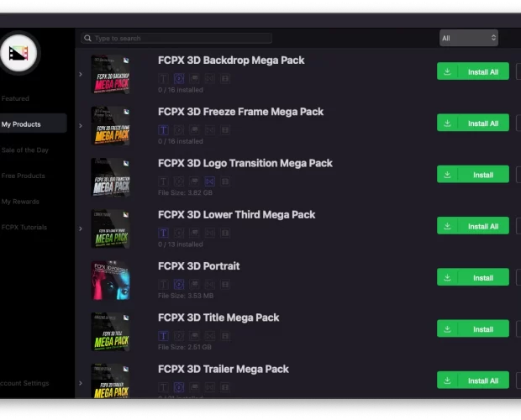Click the title 'FCPX 3D Portrait'
The width and height of the screenshot is (521, 420).
pyautogui.click(x=198, y=266)
